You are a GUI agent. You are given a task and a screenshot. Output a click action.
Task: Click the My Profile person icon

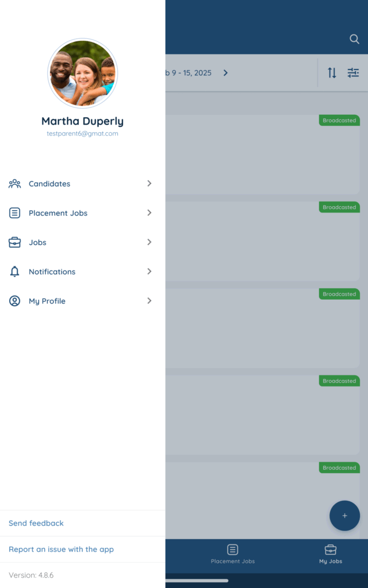point(14,301)
